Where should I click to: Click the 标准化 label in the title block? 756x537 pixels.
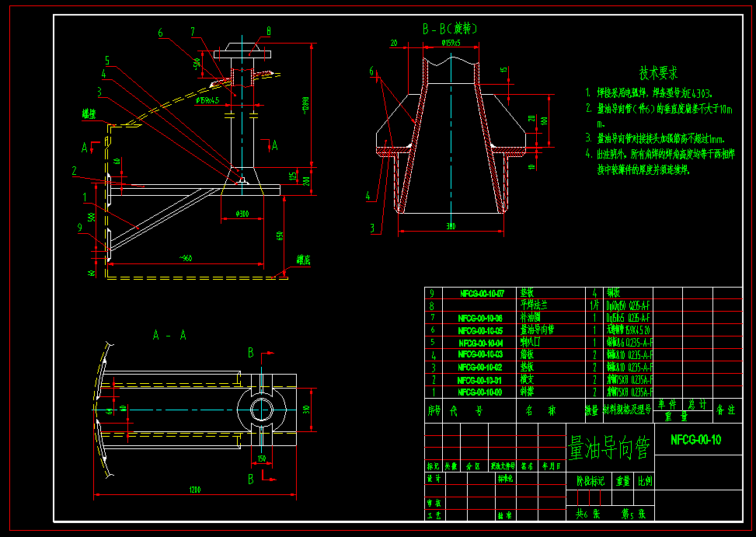point(505,479)
